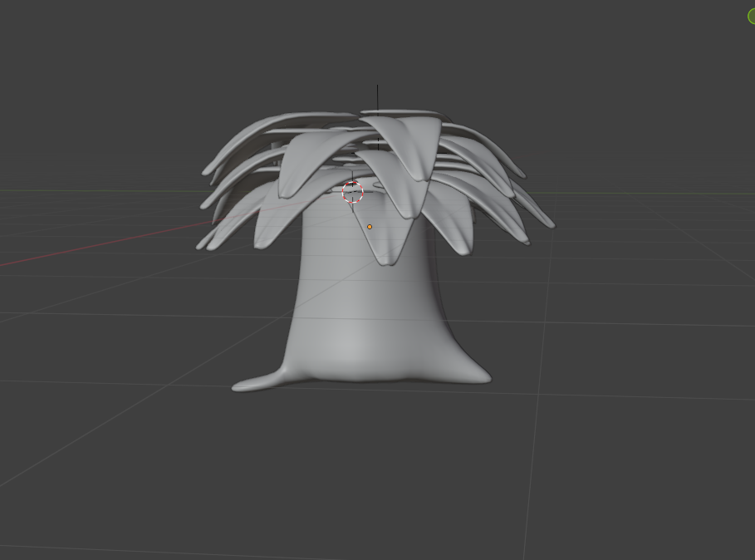Click empty viewport space in the top-left corner
The width and height of the screenshot is (755, 560).
tap(50, 42)
